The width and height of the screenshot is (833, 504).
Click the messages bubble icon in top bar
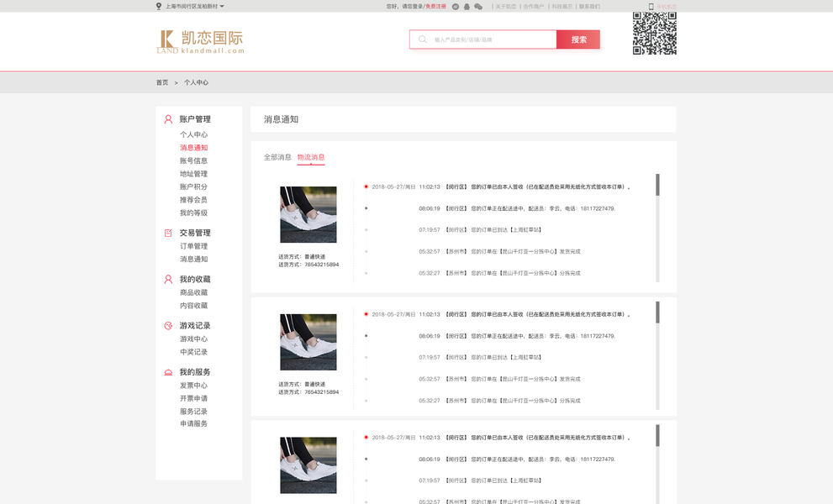pyautogui.click(x=477, y=6)
